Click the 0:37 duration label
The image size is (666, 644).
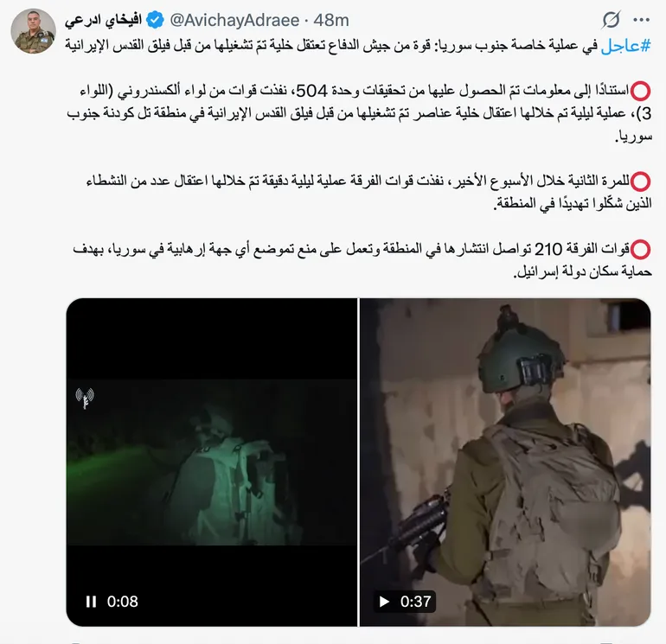click(415, 601)
